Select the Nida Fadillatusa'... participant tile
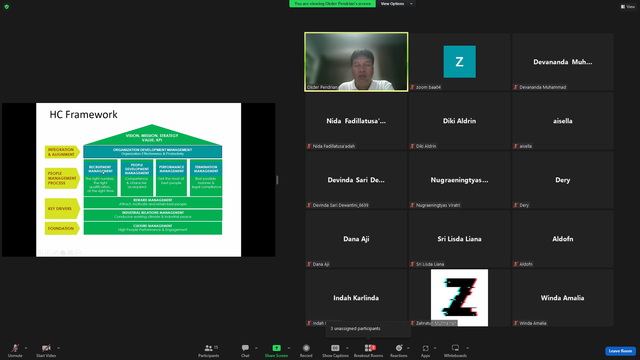This screenshot has height=360, width=640. point(356,121)
